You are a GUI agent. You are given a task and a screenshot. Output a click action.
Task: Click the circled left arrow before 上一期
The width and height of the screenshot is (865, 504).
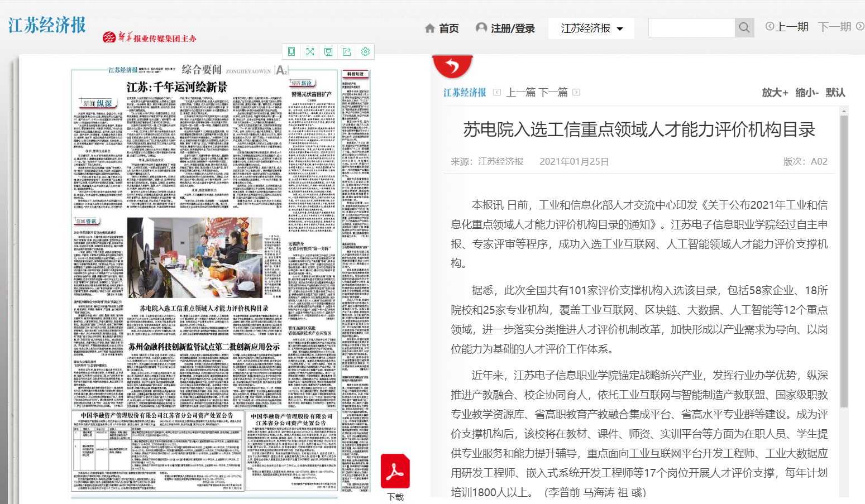[x=770, y=26]
